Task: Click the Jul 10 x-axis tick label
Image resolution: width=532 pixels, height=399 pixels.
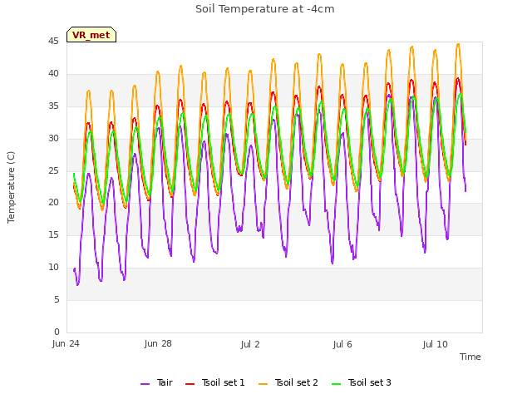Action: (x=436, y=344)
